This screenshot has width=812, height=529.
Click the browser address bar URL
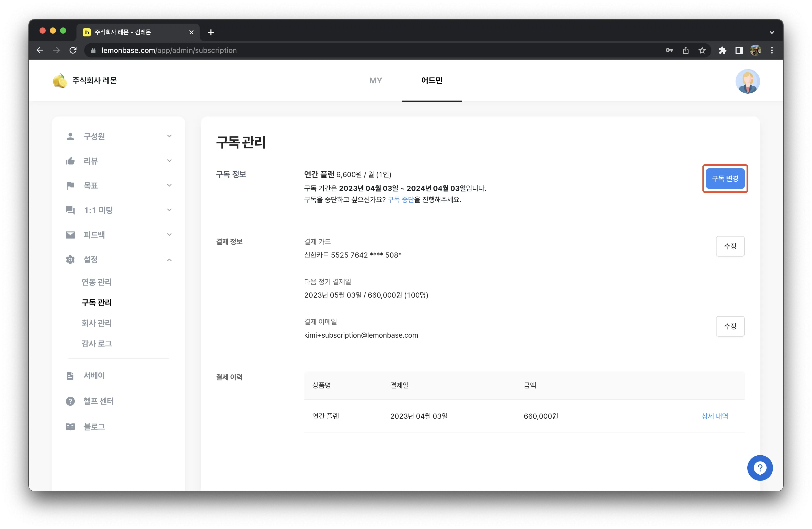tap(169, 51)
